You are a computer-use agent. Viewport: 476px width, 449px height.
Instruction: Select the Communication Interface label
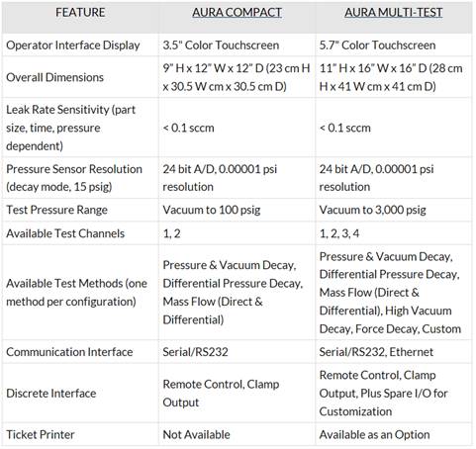[x=69, y=352]
